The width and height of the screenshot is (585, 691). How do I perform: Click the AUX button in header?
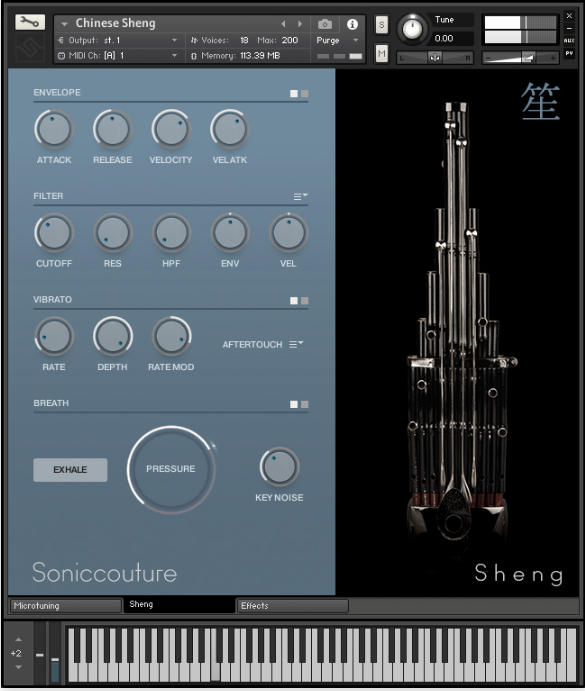[x=569, y=41]
